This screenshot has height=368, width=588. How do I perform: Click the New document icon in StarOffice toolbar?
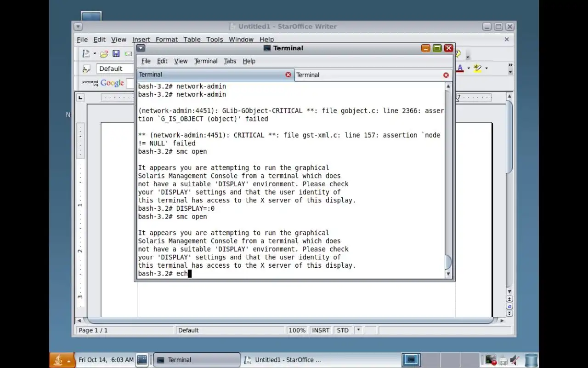[86, 54]
